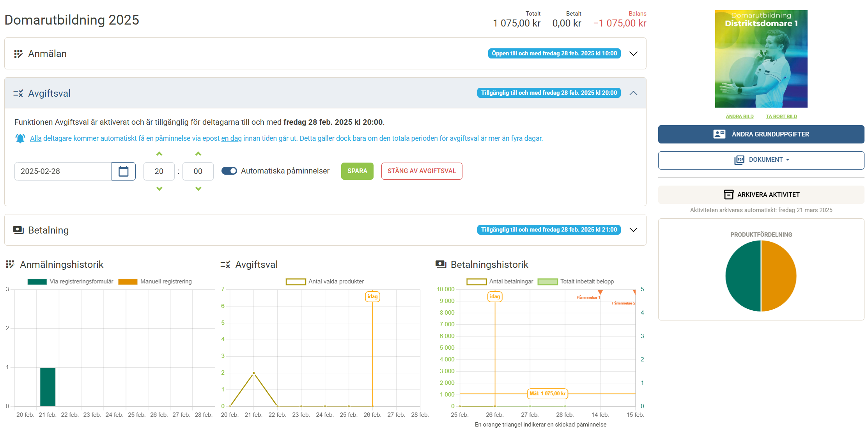Click orange half of Produktfördelning pie
The width and height of the screenshot is (868, 439).
(779, 276)
